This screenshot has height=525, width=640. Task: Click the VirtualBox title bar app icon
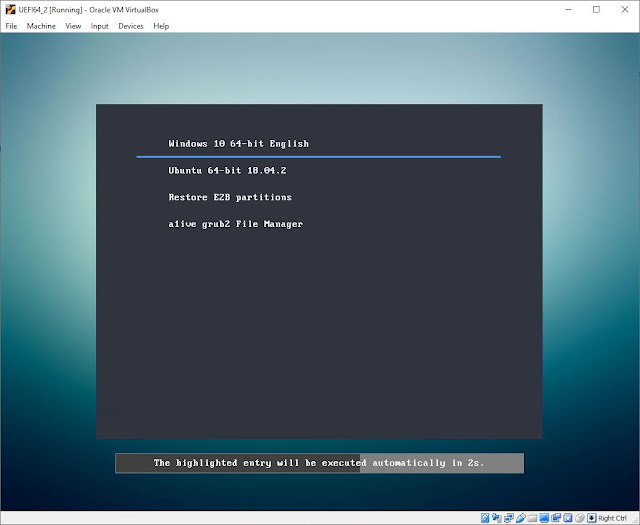tap(10, 9)
